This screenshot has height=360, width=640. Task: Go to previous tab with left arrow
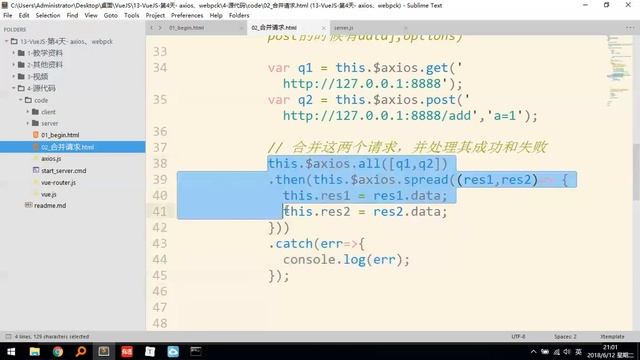tap(151, 28)
